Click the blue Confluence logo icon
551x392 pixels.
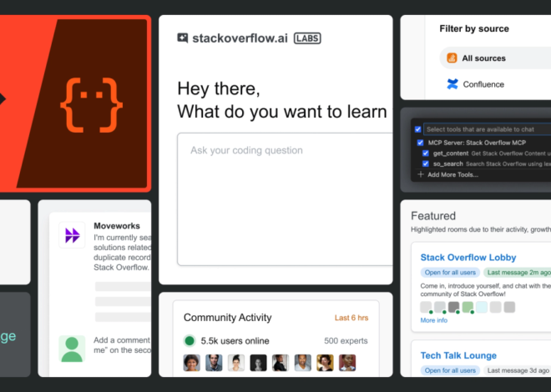pos(452,84)
